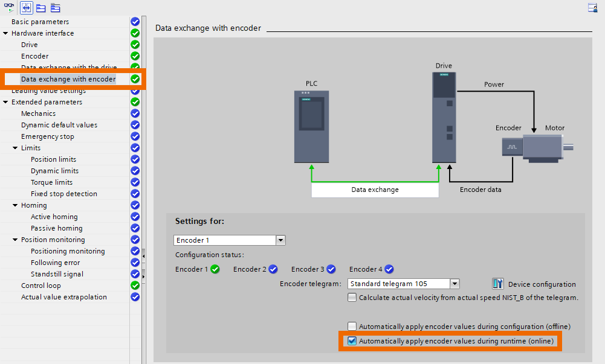
Task: Click the Monitor all values glasses icon
Action: [x=9, y=7]
